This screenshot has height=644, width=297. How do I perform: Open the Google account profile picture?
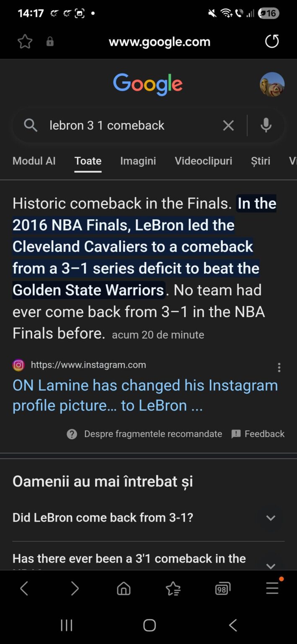(272, 84)
